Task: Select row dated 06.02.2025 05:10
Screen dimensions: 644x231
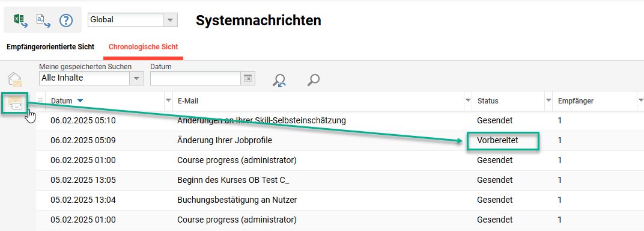Action: tap(339, 121)
